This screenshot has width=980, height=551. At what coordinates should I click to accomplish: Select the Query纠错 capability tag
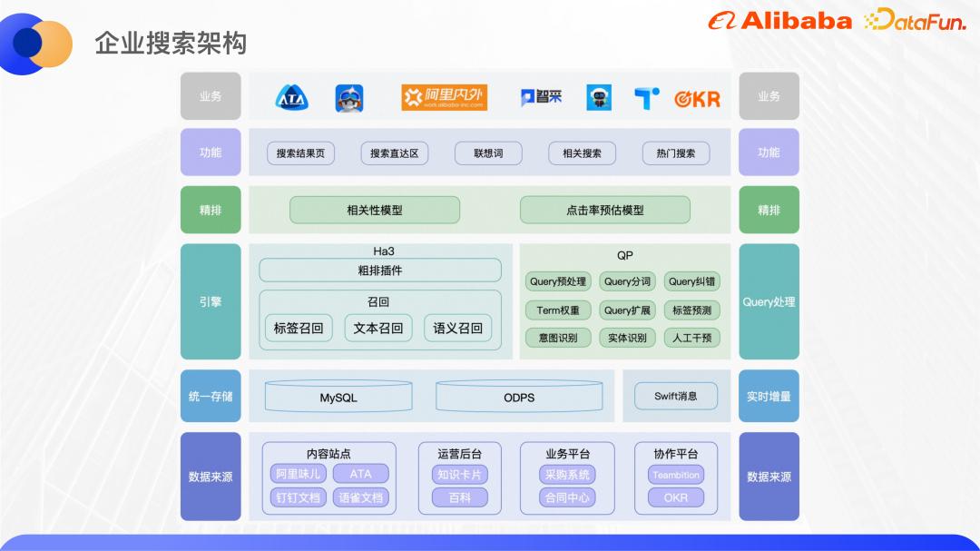(x=691, y=281)
